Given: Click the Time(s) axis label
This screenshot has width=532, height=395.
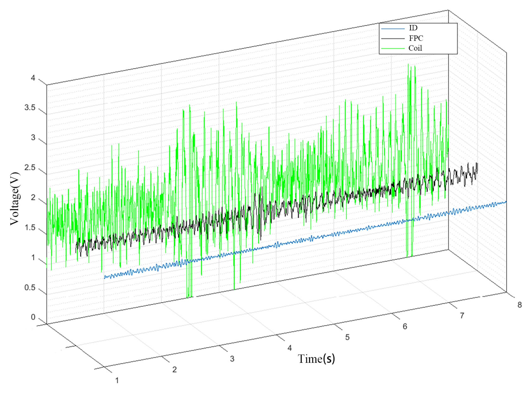Looking at the screenshot, I should (316, 359).
